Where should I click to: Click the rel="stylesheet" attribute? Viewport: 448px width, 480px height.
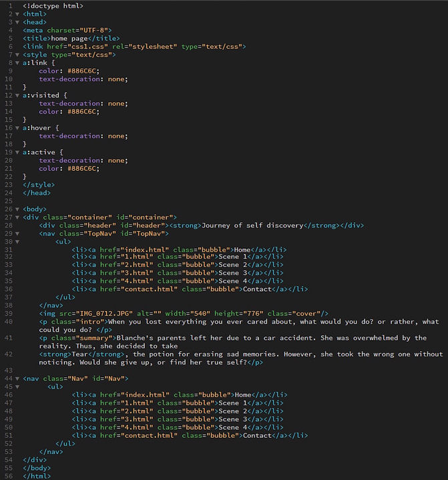pyautogui.click(x=144, y=47)
